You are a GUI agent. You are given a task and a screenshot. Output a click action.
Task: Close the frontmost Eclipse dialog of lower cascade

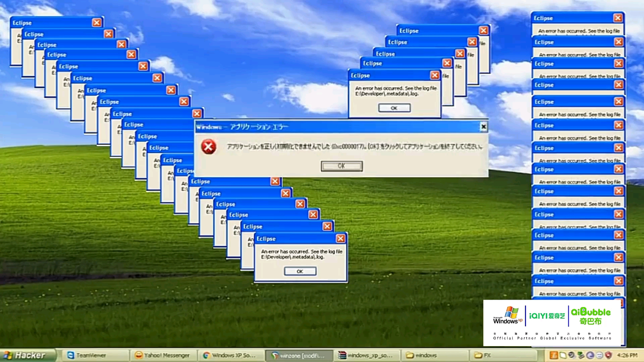pyautogui.click(x=340, y=238)
